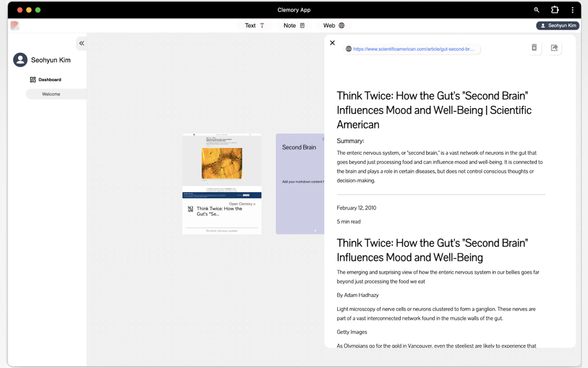The image size is (588, 368).
Task: Click the date 'February 12, 2010'
Action: pyautogui.click(x=356, y=208)
